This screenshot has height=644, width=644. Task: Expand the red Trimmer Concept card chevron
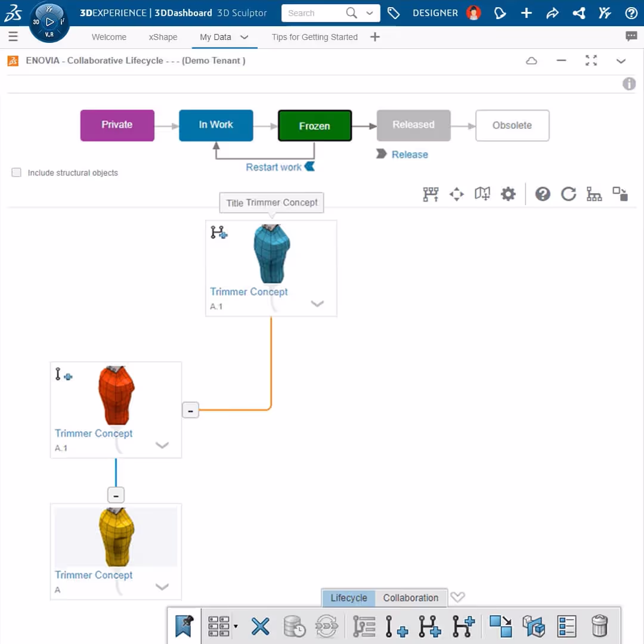click(162, 445)
